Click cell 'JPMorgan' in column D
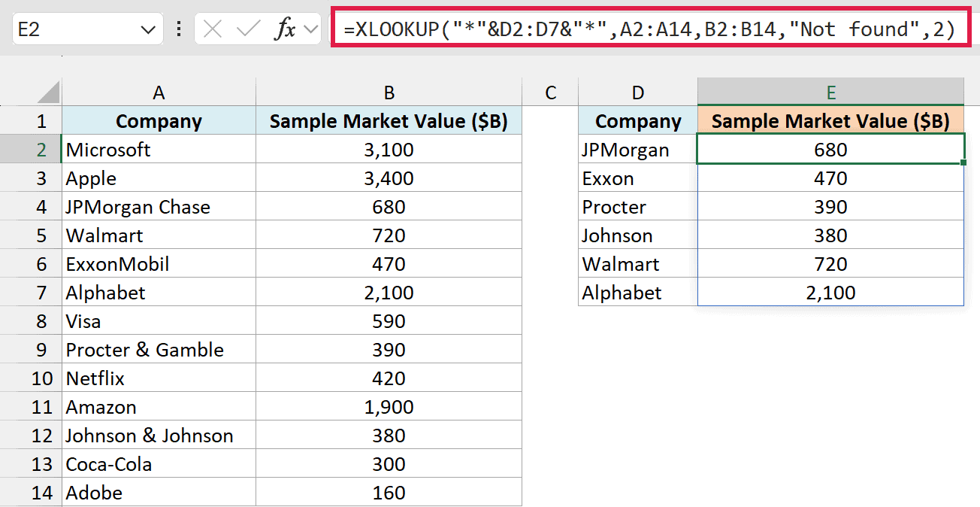Image resolution: width=980 pixels, height=507 pixels. point(638,150)
